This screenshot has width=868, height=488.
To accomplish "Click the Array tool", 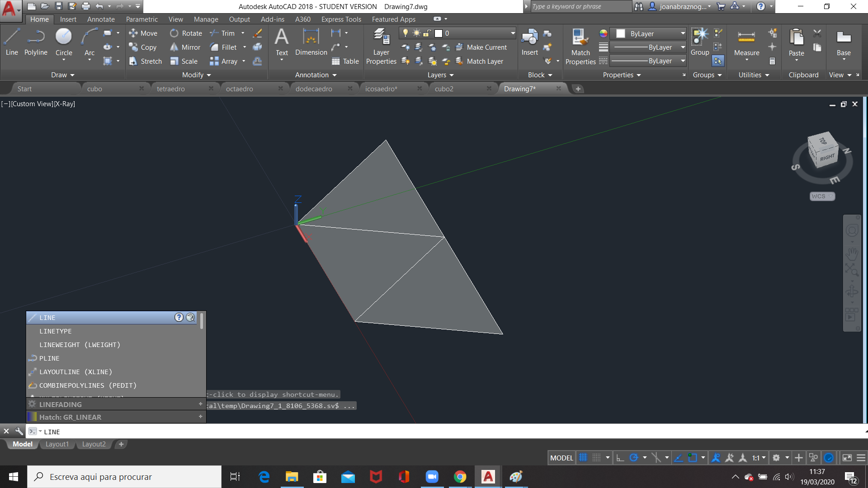I will point(224,61).
